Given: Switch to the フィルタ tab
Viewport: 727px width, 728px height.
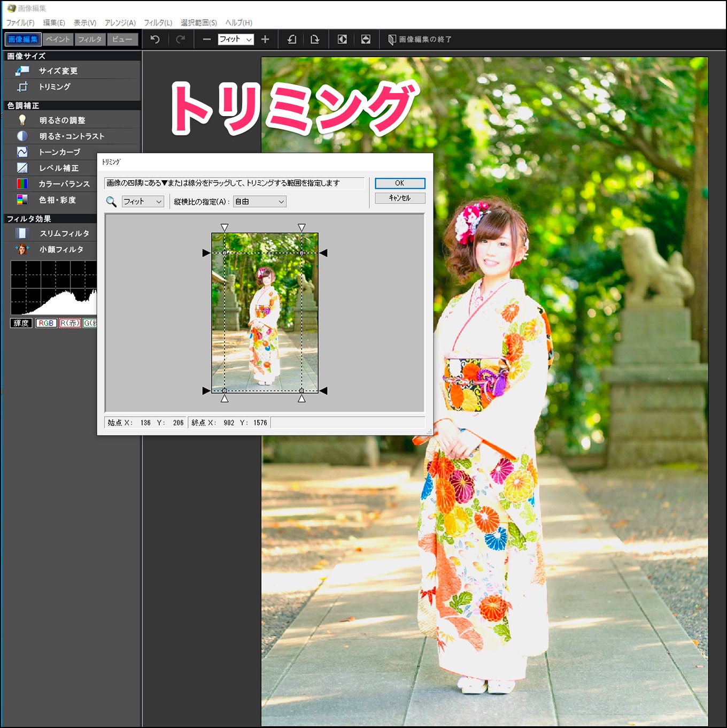Looking at the screenshot, I should (x=90, y=39).
